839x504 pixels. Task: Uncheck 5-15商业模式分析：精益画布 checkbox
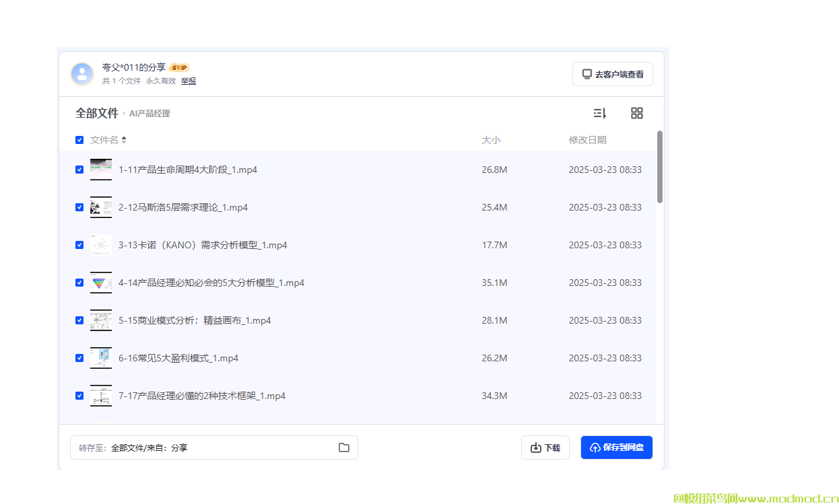pos(79,320)
